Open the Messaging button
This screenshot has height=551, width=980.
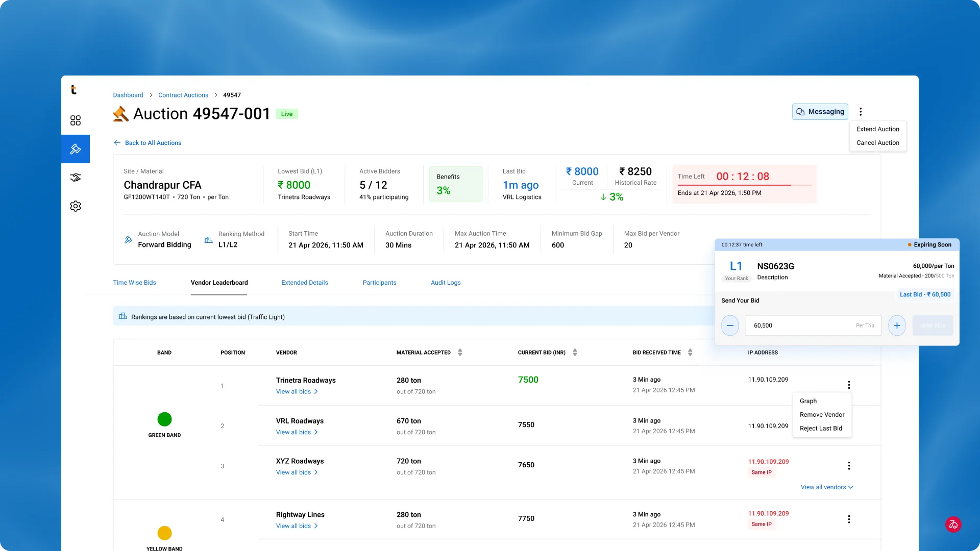pos(820,112)
